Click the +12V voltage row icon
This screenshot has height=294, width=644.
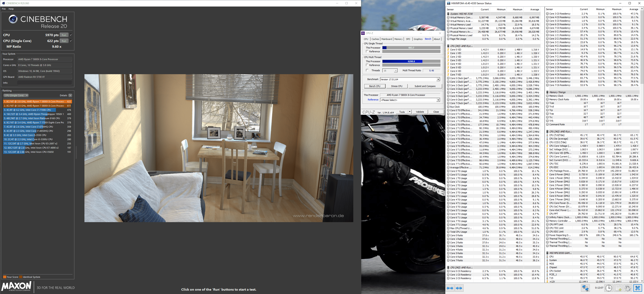point(547,281)
